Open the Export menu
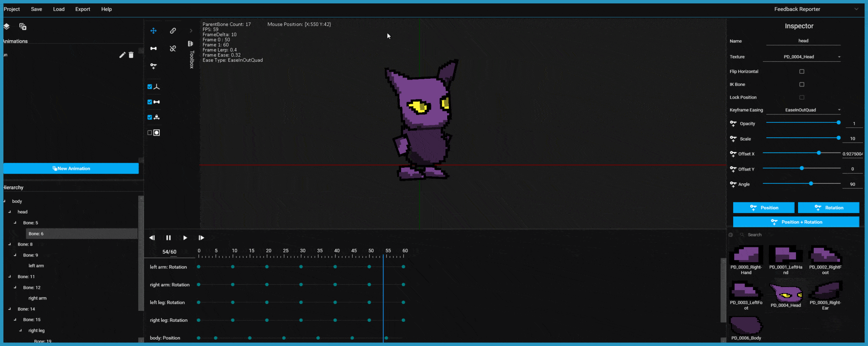The width and height of the screenshot is (868, 346). point(83,9)
